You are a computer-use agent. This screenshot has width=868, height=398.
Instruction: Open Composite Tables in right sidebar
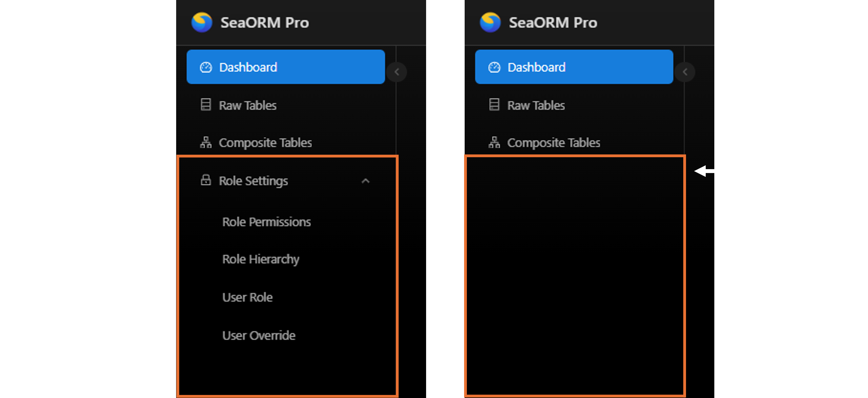(554, 143)
